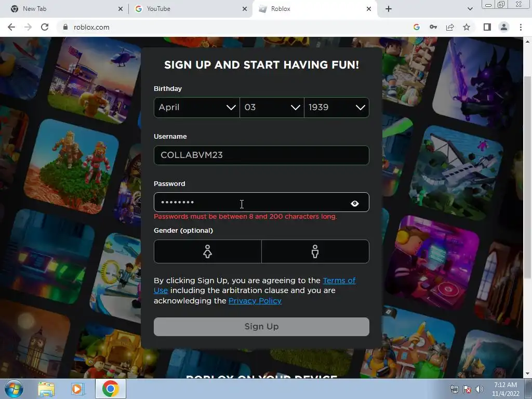
Task: Click the crashed airplane game thumbnail
Action: coord(456,173)
